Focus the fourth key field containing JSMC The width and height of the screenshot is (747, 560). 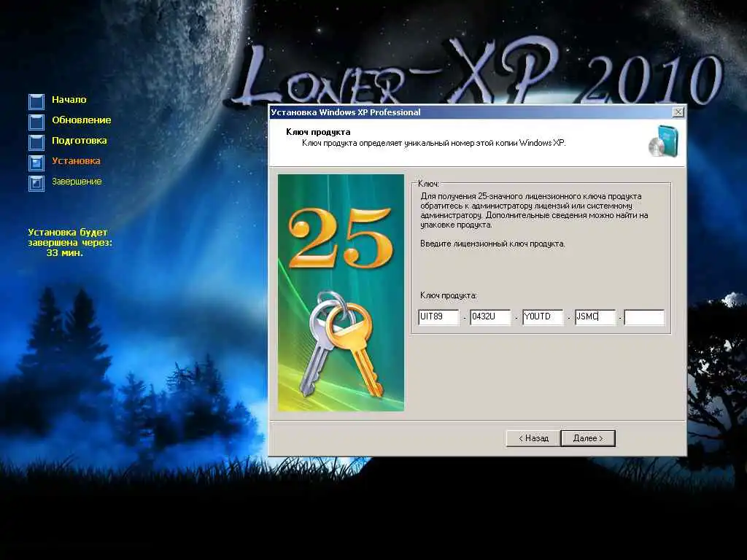(595, 316)
